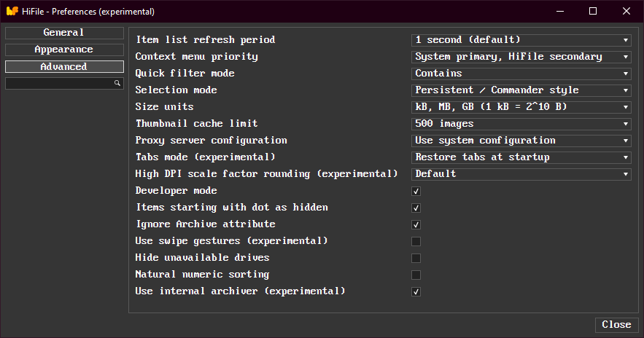Focus the preferences search field
The image size is (644, 338).
[x=58, y=84]
